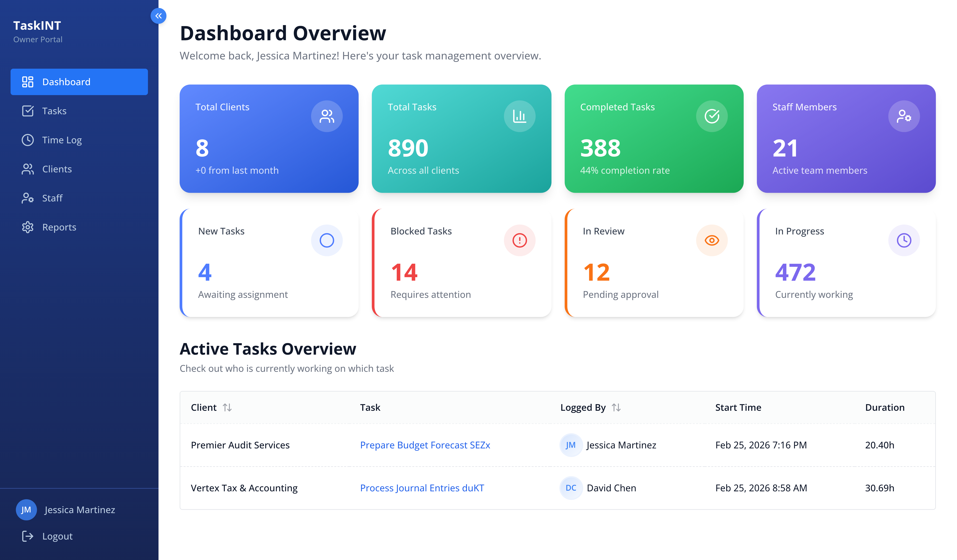Click the 20.40h duration cell

(880, 445)
